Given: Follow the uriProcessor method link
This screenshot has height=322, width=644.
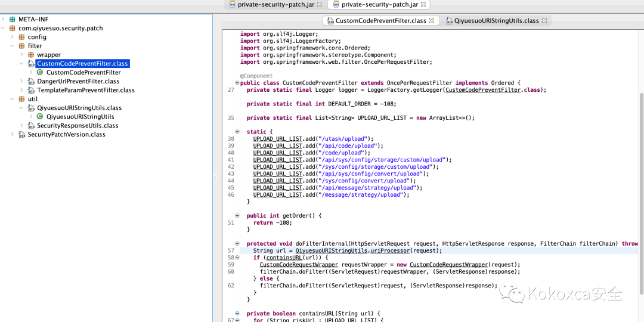Looking at the screenshot, I should coord(389,250).
